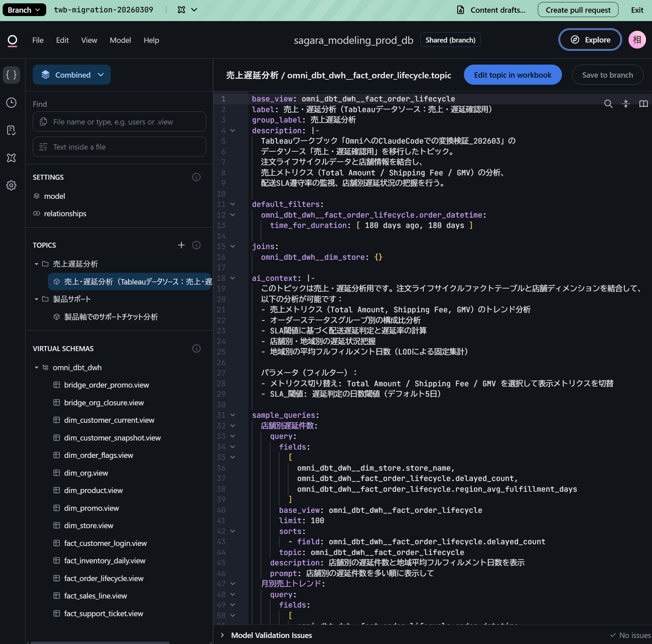This screenshot has width=652, height=644.
Task: Fold the sample_queries block at line 31
Action: (233, 415)
